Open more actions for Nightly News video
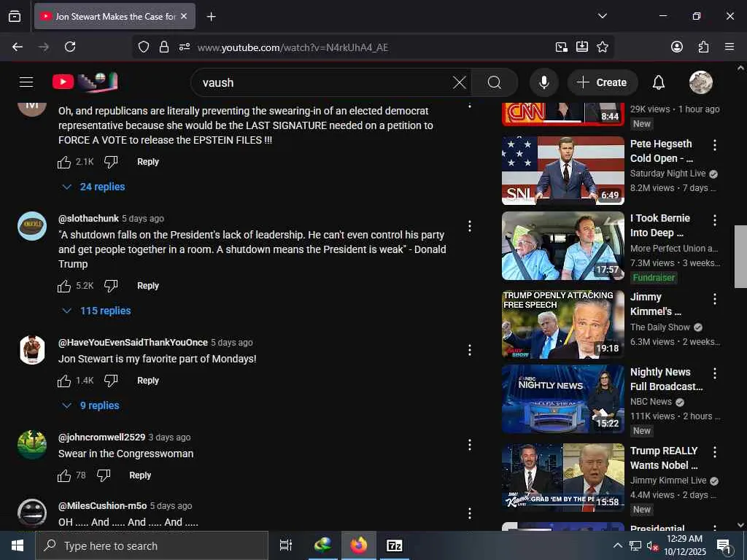This screenshot has height=560, width=747. click(x=715, y=373)
